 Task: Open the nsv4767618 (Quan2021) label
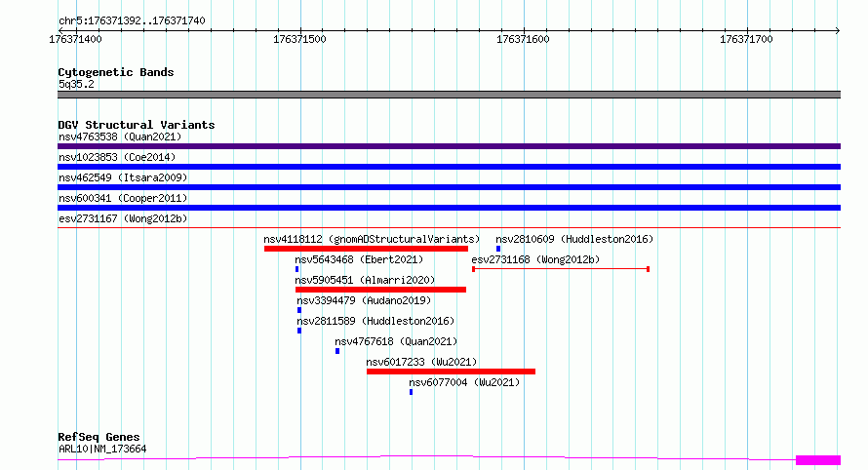396,341
